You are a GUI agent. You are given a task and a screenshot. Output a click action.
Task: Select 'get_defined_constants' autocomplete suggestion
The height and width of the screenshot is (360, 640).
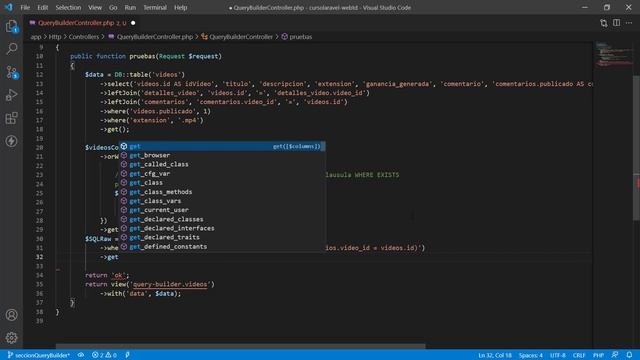point(222,247)
